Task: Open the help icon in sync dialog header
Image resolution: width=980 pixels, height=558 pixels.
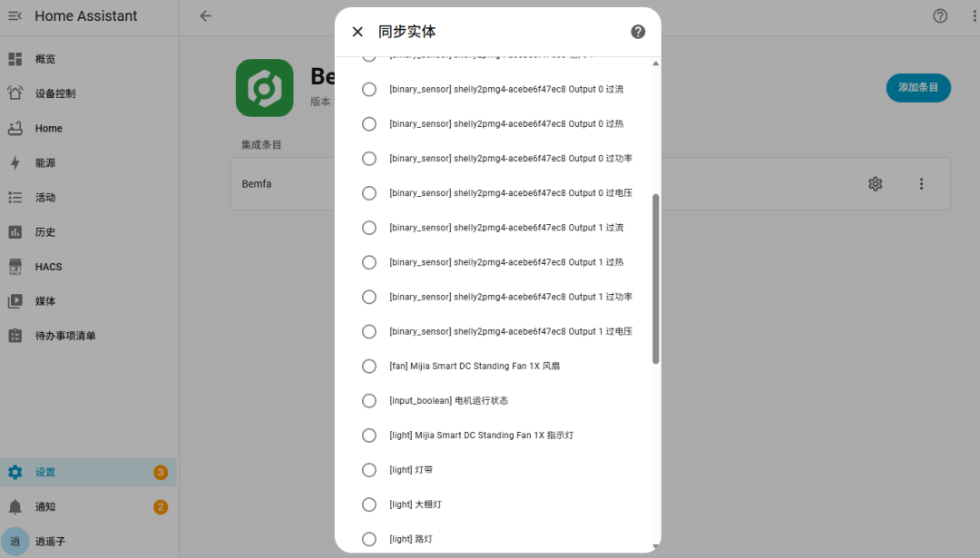Action: pos(638,32)
